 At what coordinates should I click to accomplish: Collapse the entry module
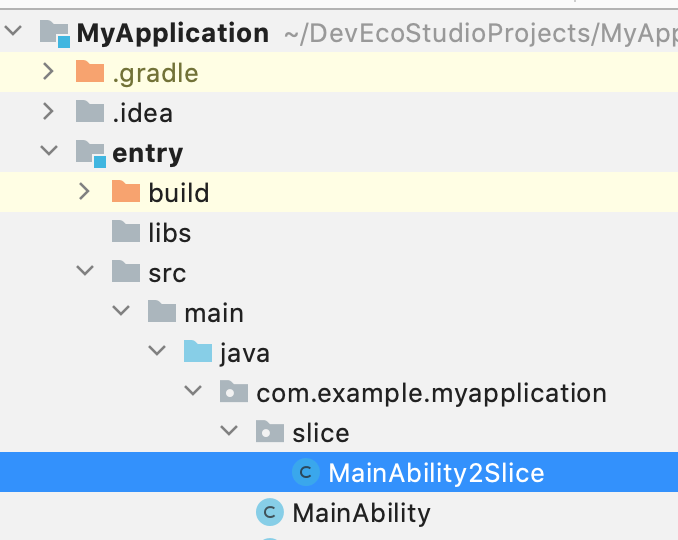49,153
